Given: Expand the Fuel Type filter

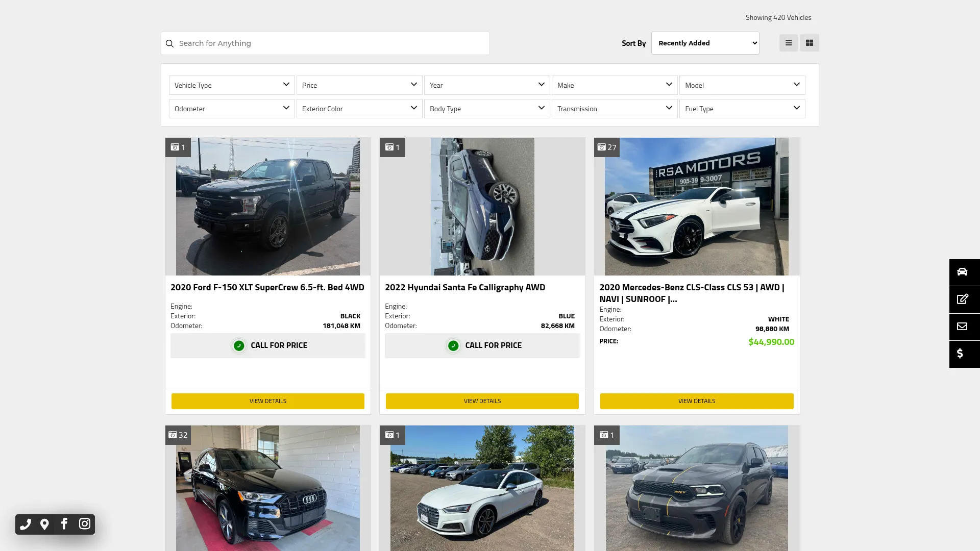Looking at the screenshot, I should (x=742, y=109).
